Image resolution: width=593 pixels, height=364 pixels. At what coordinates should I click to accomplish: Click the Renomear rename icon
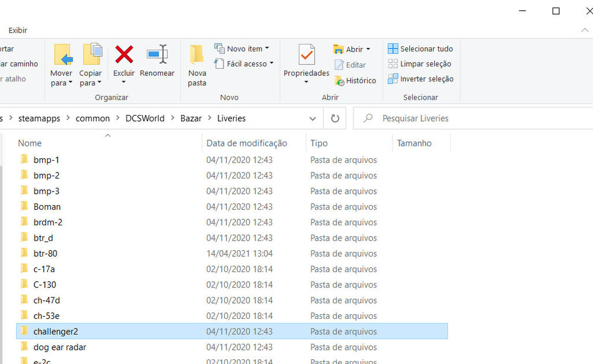[157, 54]
